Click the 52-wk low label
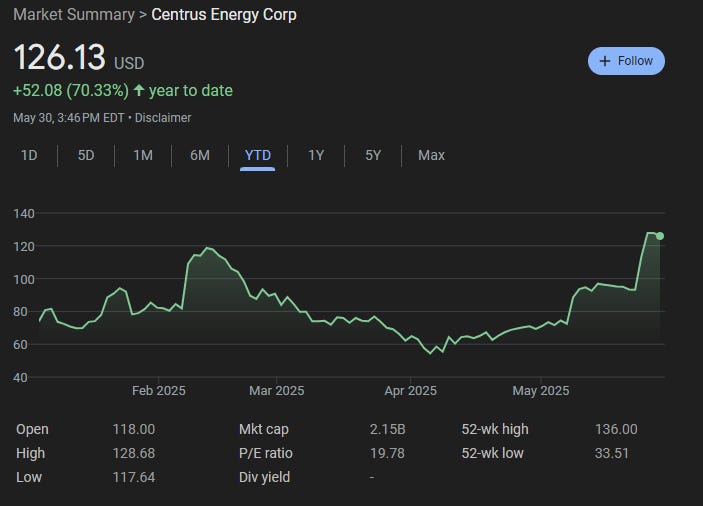The height and width of the screenshot is (506, 703). coord(492,453)
